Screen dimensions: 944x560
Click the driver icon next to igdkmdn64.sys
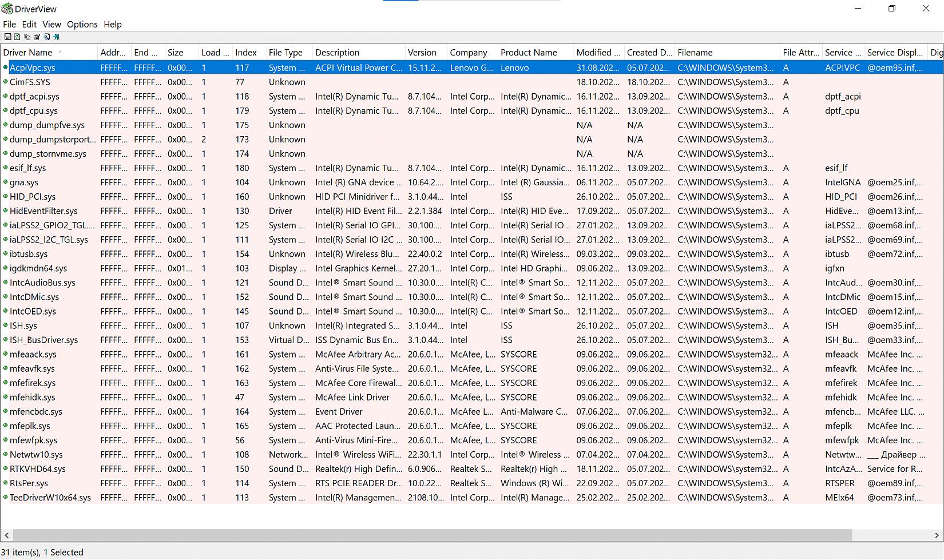(x=5, y=268)
